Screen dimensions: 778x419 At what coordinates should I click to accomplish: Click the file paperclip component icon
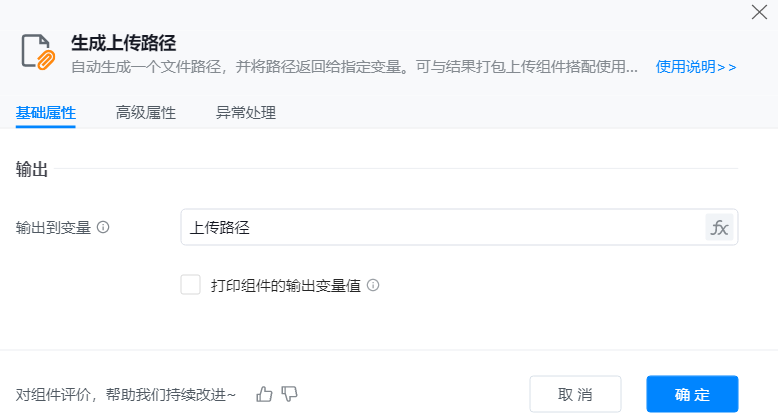[x=39, y=52]
